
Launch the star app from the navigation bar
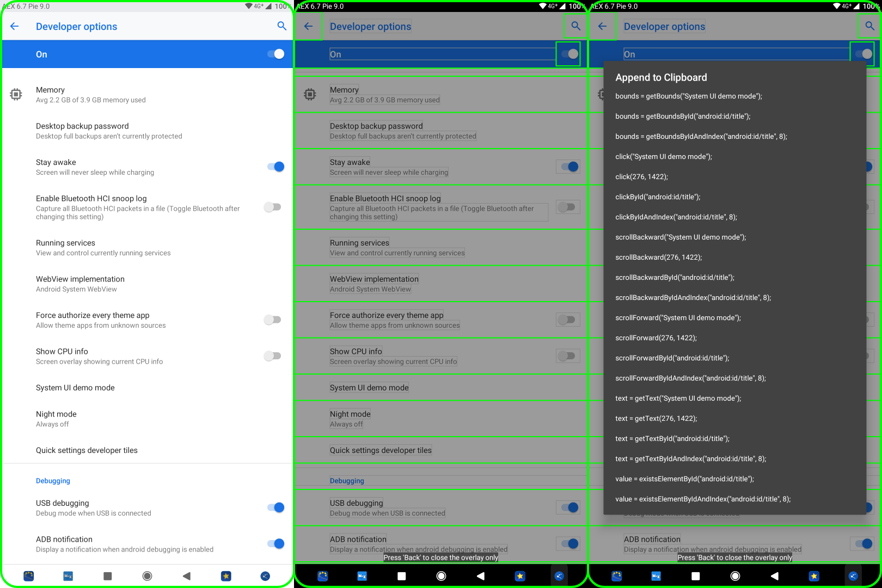coord(226,575)
